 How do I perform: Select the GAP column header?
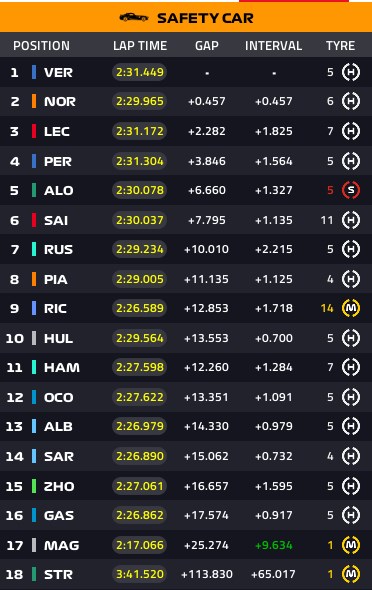[x=207, y=46]
